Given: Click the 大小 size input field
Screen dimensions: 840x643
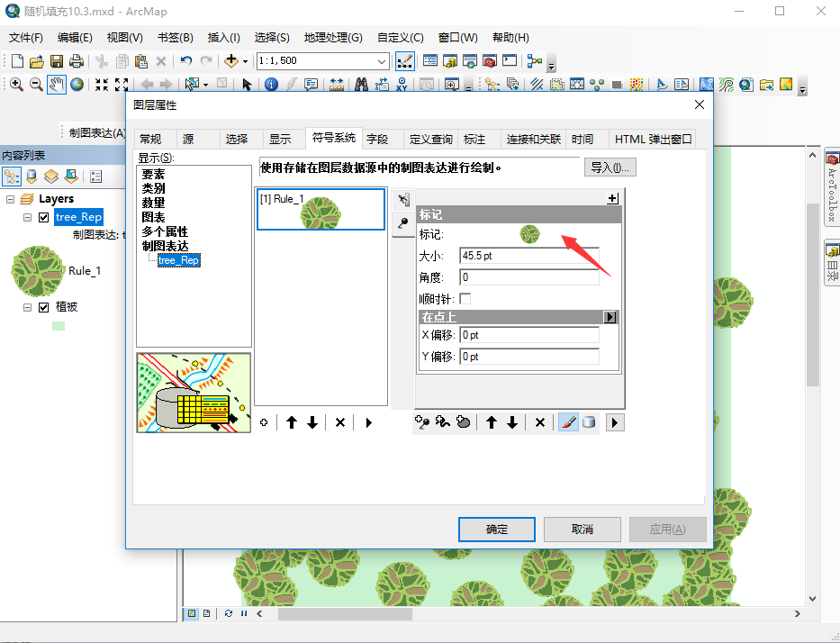Looking at the screenshot, I should click(x=529, y=256).
